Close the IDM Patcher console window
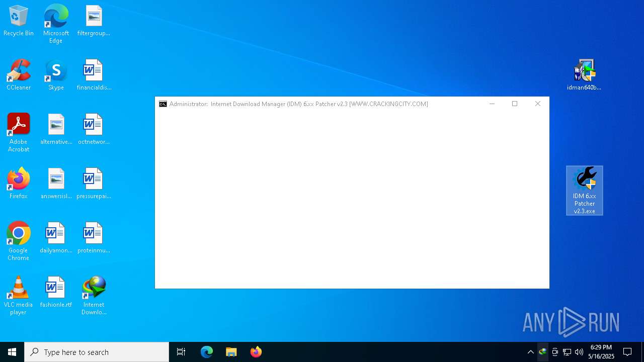Viewport: 644px width, 362px height. (538, 104)
